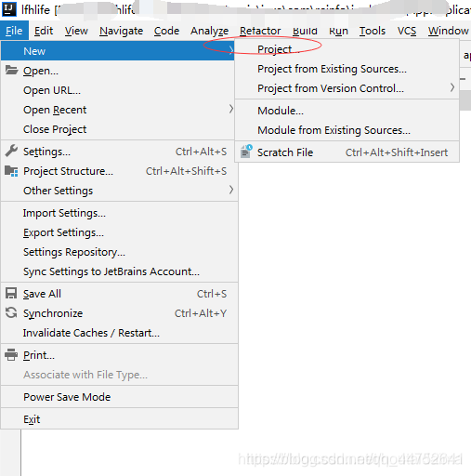471x476 pixels.
Task: Choose Project from Version Control...
Action: tap(347, 88)
